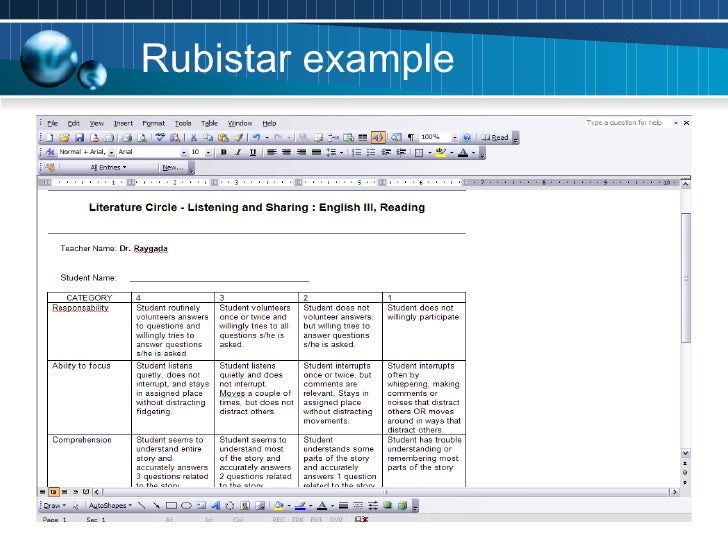Click the Type a question for help box
728x546 pixels.
[x=627, y=123]
